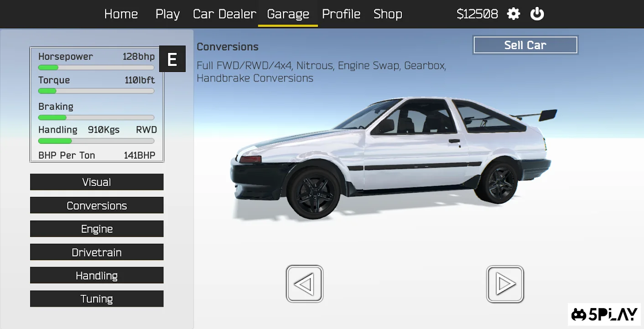644x329 pixels.
Task: Switch to the Play tab
Action: (167, 14)
